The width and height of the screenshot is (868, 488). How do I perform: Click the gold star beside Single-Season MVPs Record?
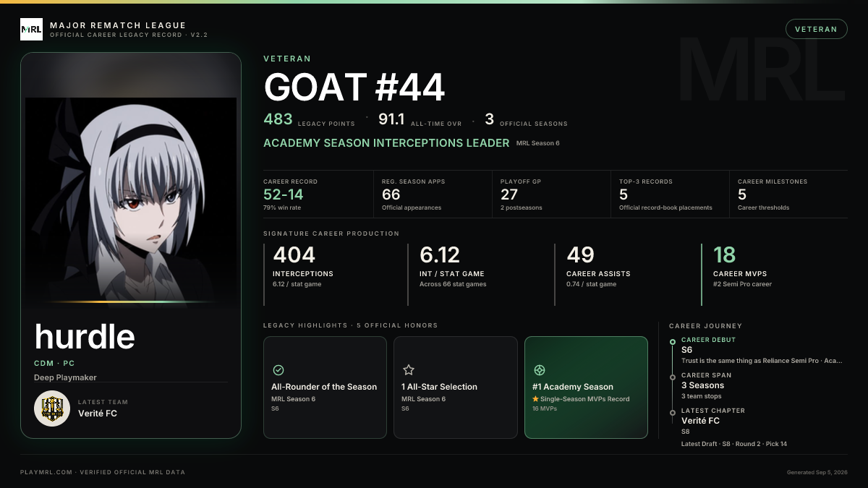(535, 399)
